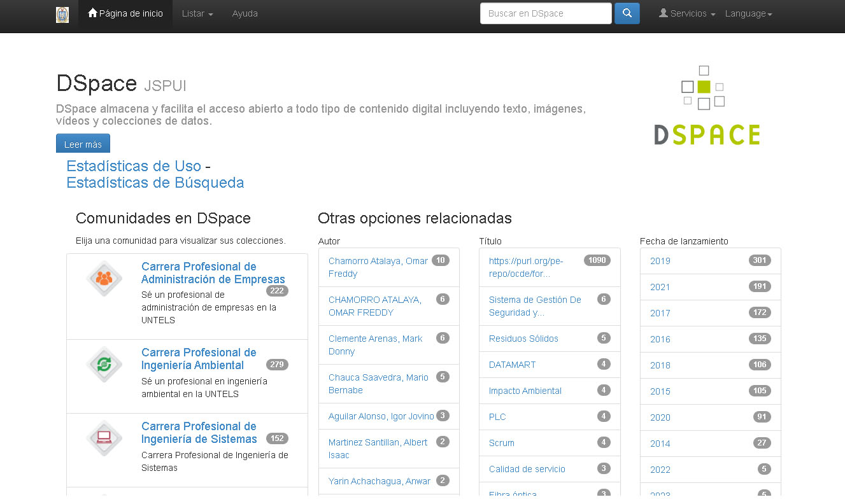Open Estadísticas de Uso link
The width and height of the screenshot is (845, 504).
click(x=134, y=166)
